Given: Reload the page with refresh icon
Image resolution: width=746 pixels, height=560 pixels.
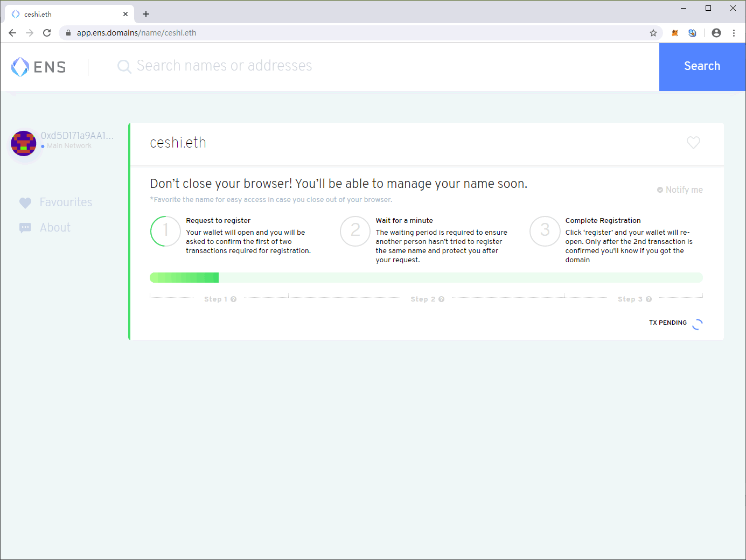Looking at the screenshot, I should click(x=47, y=33).
